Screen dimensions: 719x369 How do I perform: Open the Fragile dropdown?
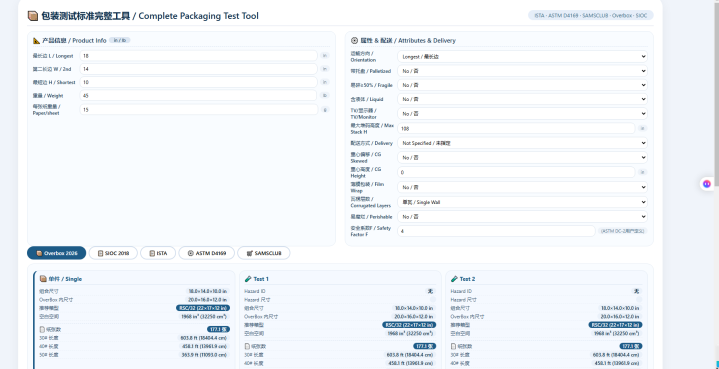tap(522, 85)
